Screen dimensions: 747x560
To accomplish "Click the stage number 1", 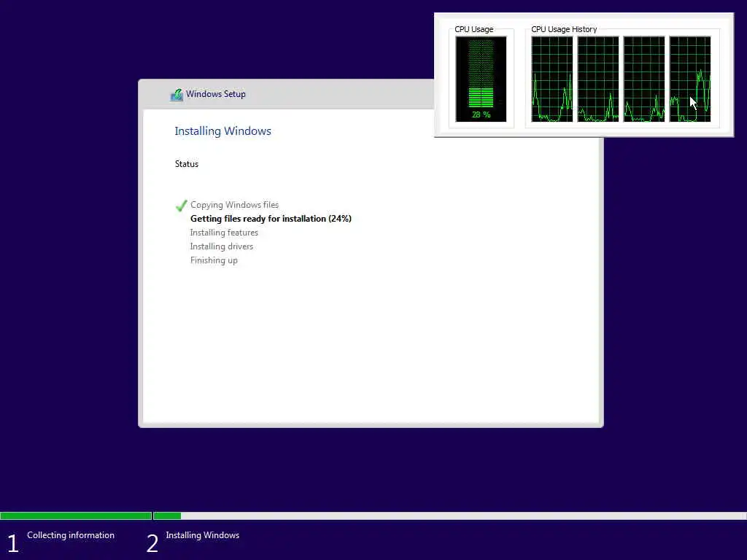I will point(13,543).
